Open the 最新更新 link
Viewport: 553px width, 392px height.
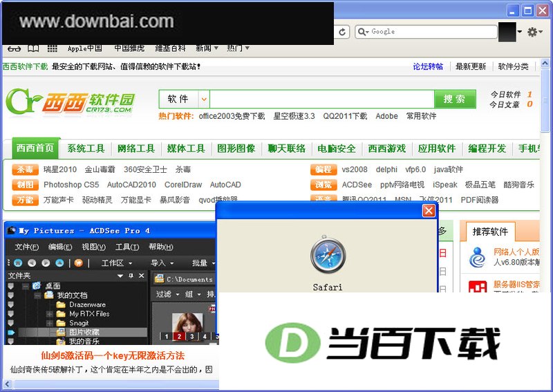pyautogui.click(x=471, y=66)
